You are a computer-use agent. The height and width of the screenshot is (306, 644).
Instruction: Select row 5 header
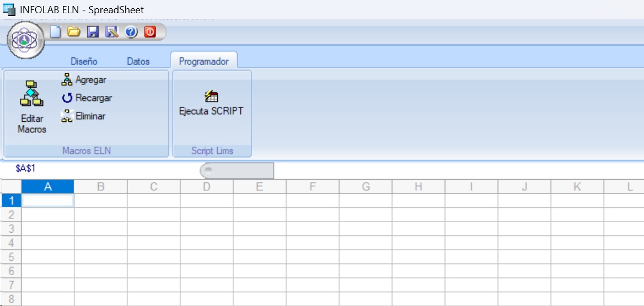pos(11,257)
